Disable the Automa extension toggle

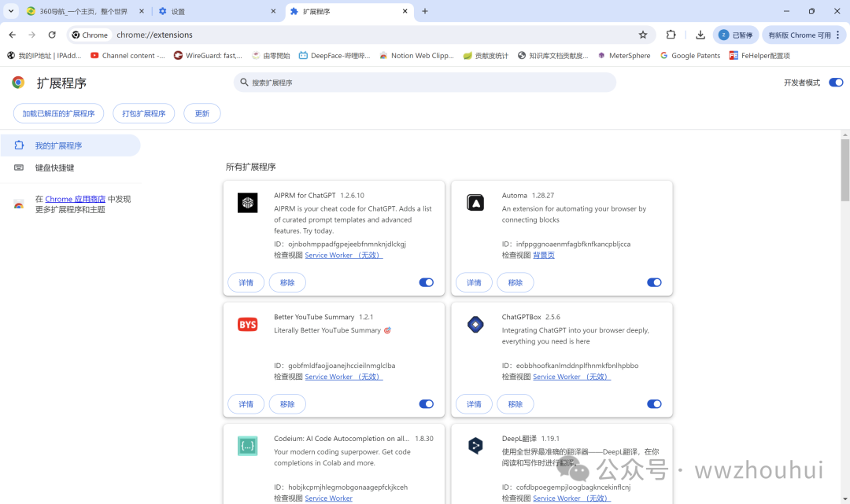pyautogui.click(x=654, y=282)
